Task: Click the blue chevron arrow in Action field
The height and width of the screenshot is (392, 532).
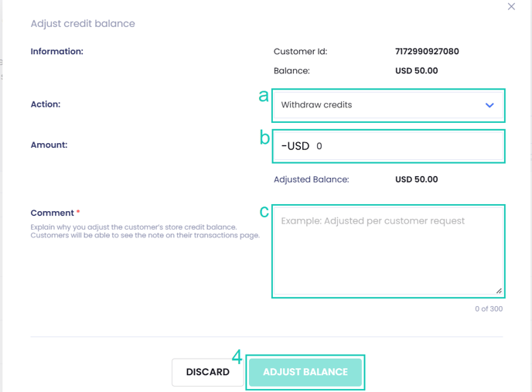Action: [489, 105]
